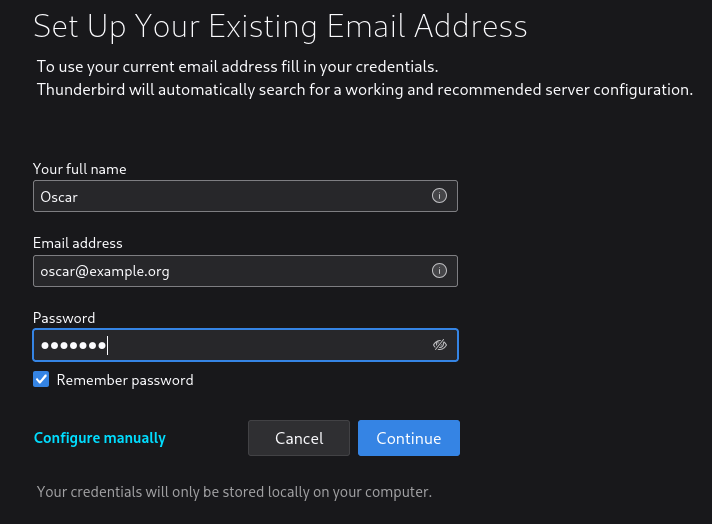Open the Configure manually link
712x524 pixels.
100,438
